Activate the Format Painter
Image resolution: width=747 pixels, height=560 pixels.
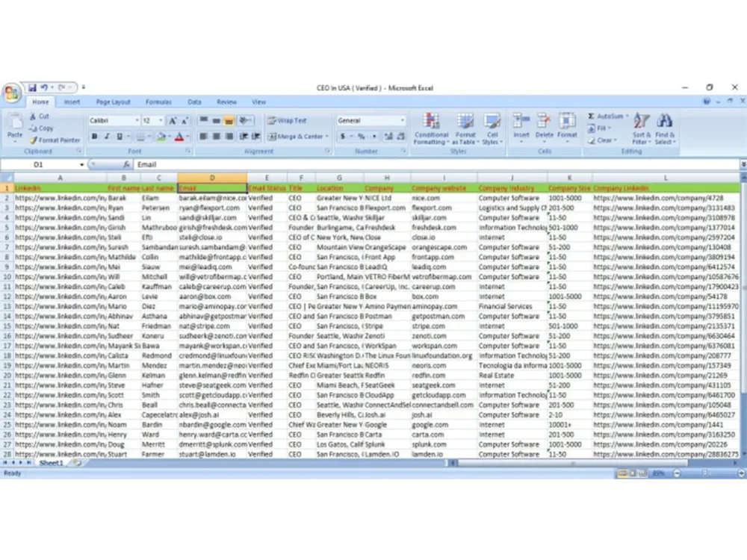55,140
